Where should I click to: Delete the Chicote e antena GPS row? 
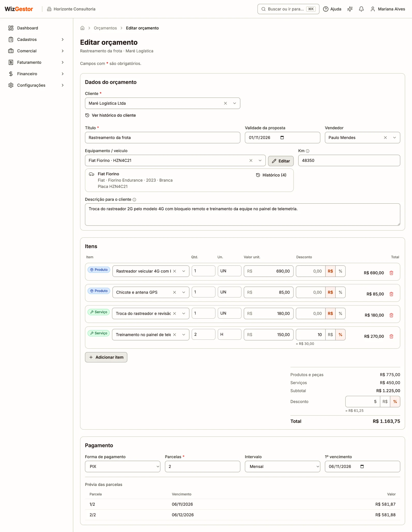(x=391, y=294)
